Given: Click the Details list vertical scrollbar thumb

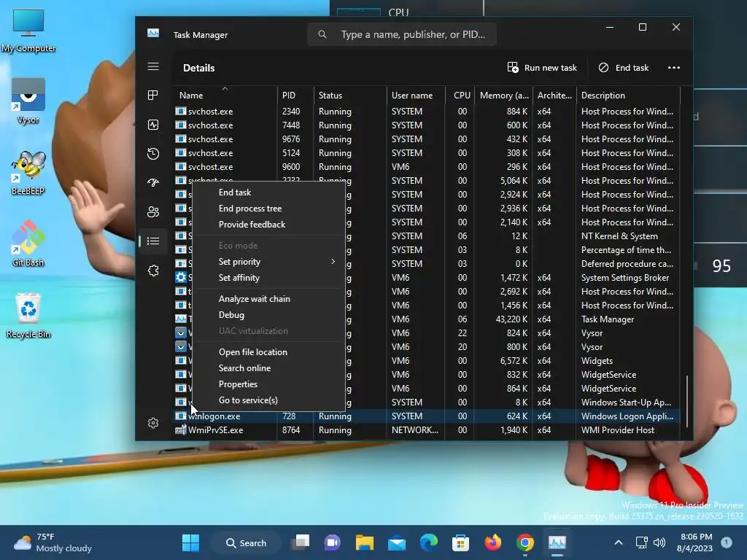Looking at the screenshot, I should 687,401.
